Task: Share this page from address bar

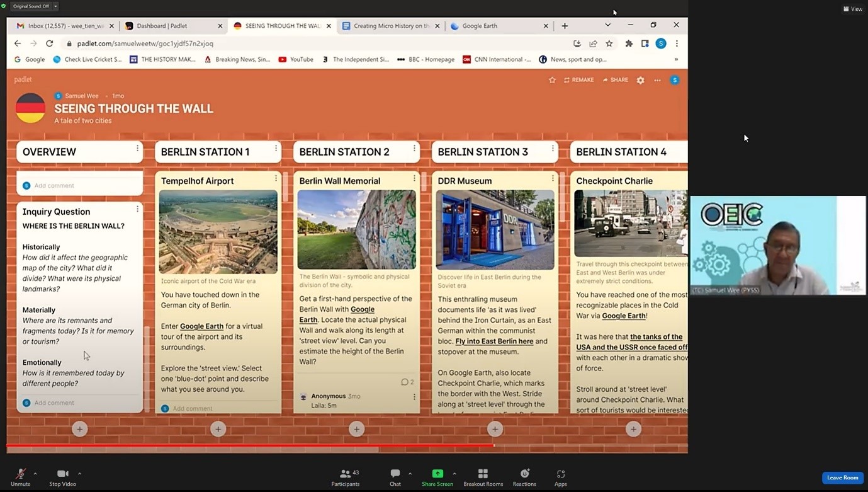Action: coord(593,43)
